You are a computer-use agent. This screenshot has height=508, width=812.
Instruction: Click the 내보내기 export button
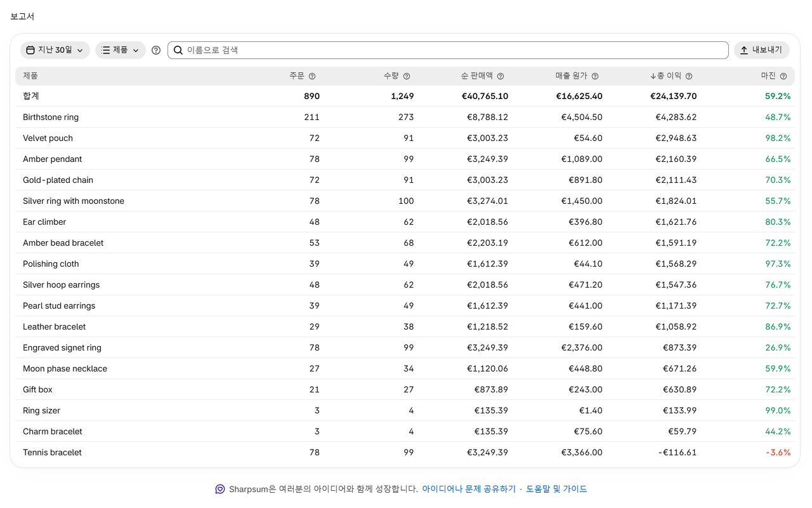[x=762, y=50]
